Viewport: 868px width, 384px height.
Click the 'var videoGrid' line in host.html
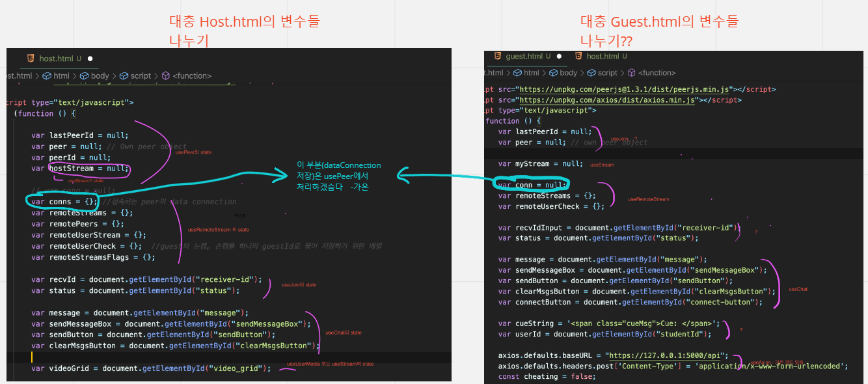click(x=151, y=368)
